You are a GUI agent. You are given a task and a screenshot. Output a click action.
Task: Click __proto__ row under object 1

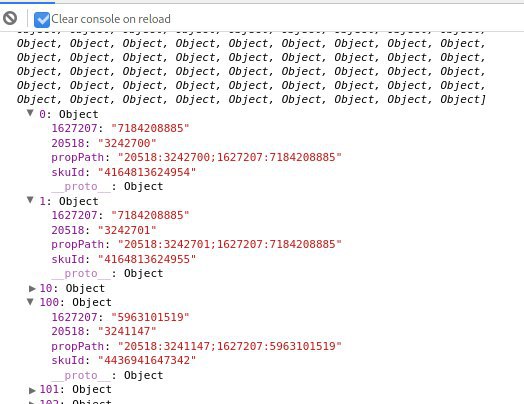pyautogui.click(x=107, y=273)
